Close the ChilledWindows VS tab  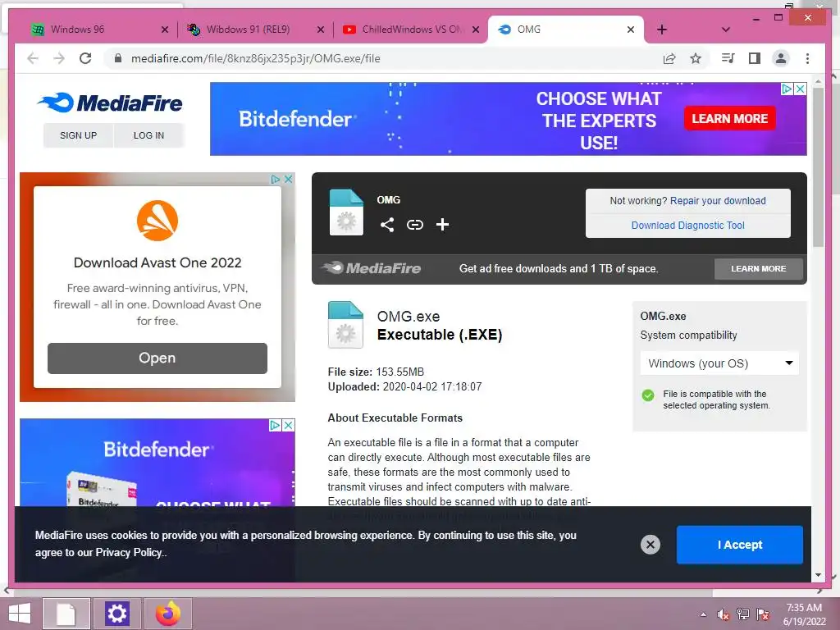[x=476, y=30]
